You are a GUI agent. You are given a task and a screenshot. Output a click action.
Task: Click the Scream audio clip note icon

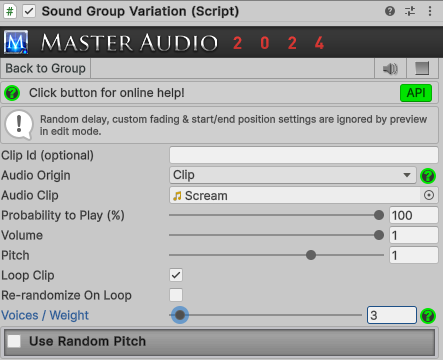(x=177, y=196)
